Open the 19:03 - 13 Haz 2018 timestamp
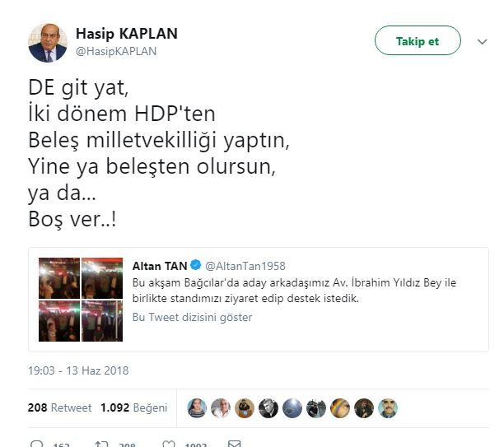The height and width of the screenshot is (447, 504). 78,370
